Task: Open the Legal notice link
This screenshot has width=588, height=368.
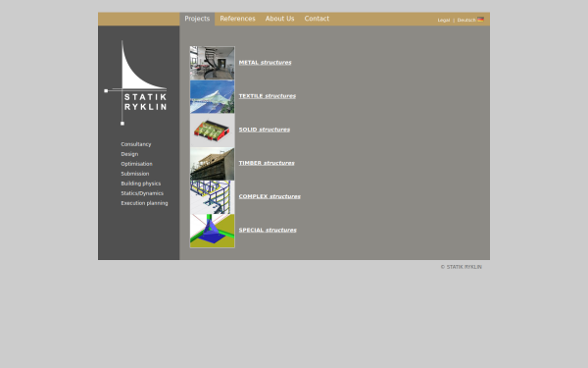Action: 444,21
